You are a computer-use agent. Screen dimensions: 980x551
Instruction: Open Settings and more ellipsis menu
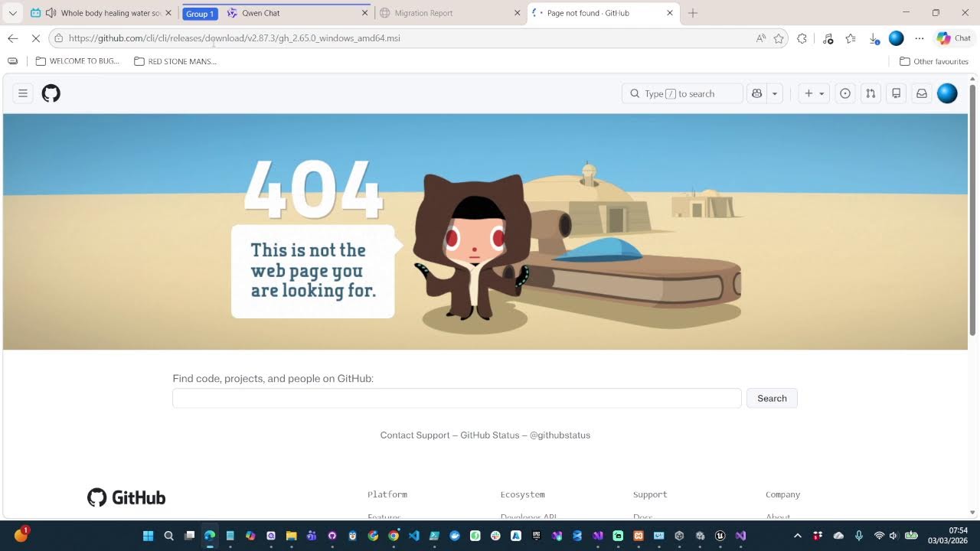click(x=920, y=38)
